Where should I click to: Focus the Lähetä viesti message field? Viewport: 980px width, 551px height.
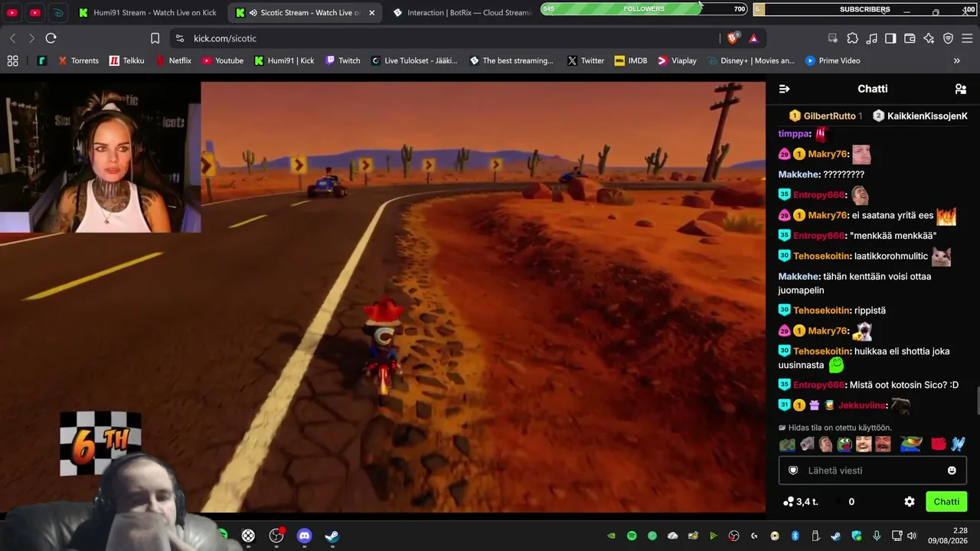tap(873, 471)
